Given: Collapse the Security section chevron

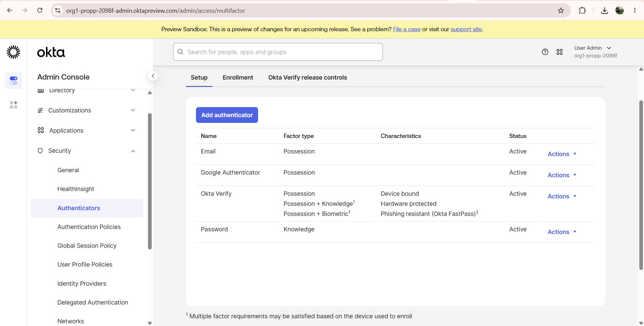Looking at the screenshot, I should pos(133,151).
